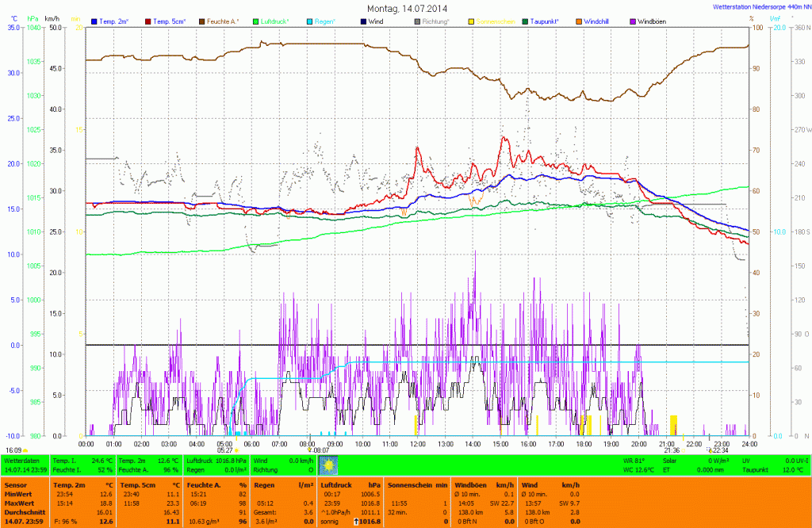Click the Windchill legend label
This screenshot has width=812, height=528.
(596, 21)
